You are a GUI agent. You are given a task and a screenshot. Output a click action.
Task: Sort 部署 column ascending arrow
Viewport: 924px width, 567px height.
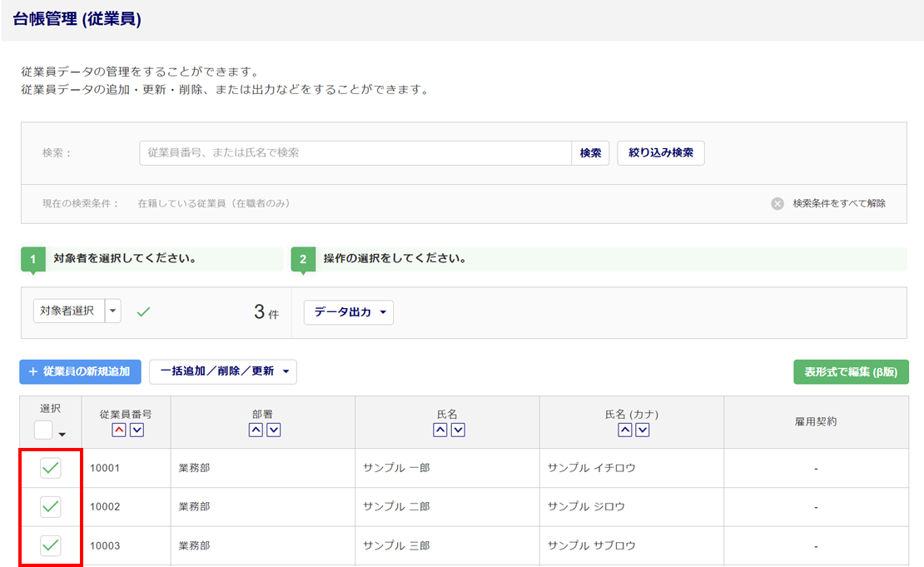(256, 430)
